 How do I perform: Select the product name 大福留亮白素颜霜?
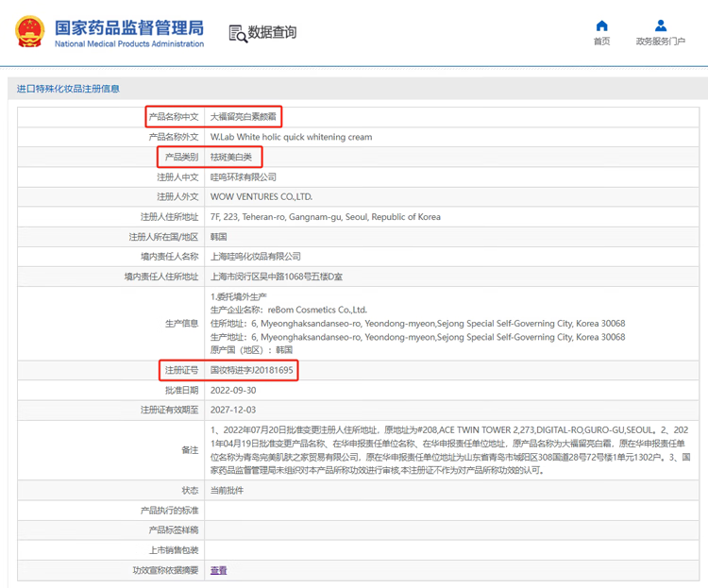point(243,117)
